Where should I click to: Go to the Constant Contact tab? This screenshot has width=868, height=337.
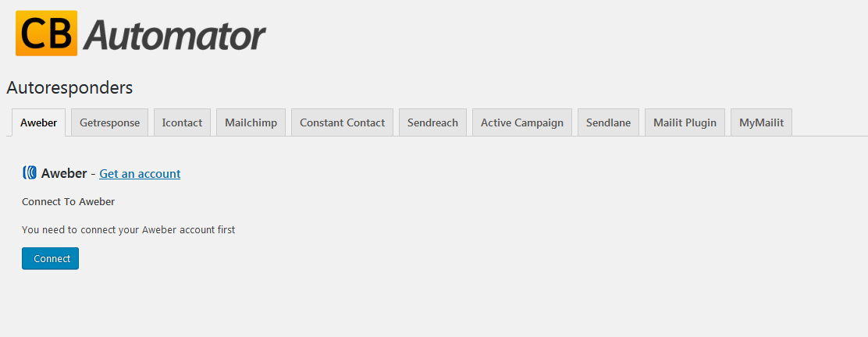click(x=342, y=122)
